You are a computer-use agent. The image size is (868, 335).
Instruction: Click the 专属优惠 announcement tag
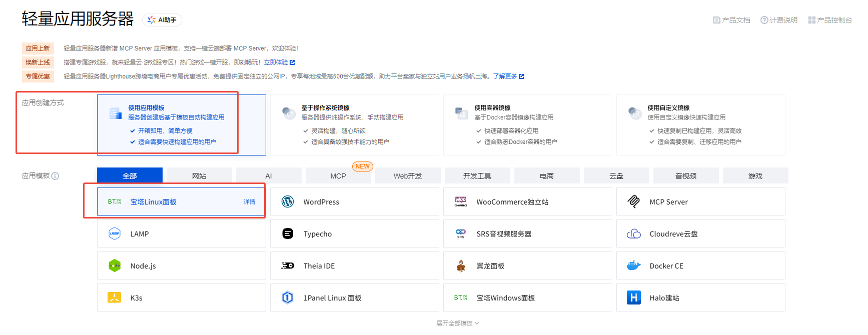click(38, 76)
